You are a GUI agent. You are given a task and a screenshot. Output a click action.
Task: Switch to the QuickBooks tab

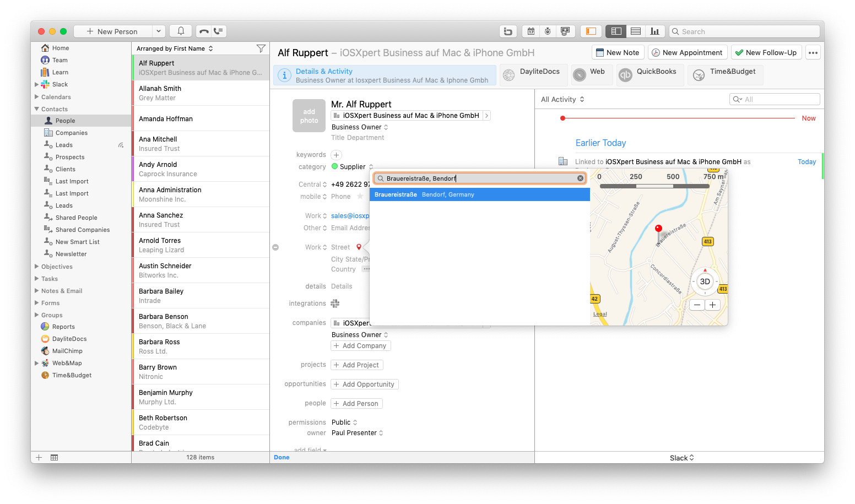coord(650,75)
